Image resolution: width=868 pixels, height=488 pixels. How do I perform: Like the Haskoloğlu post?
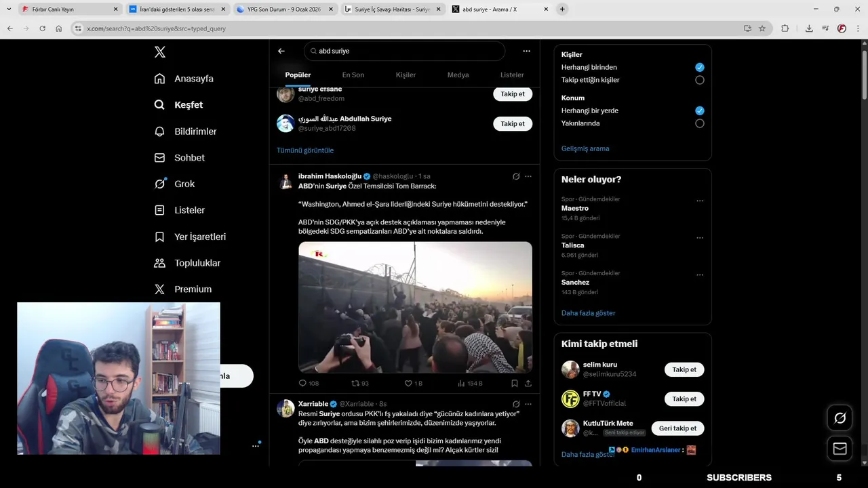(x=408, y=383)
